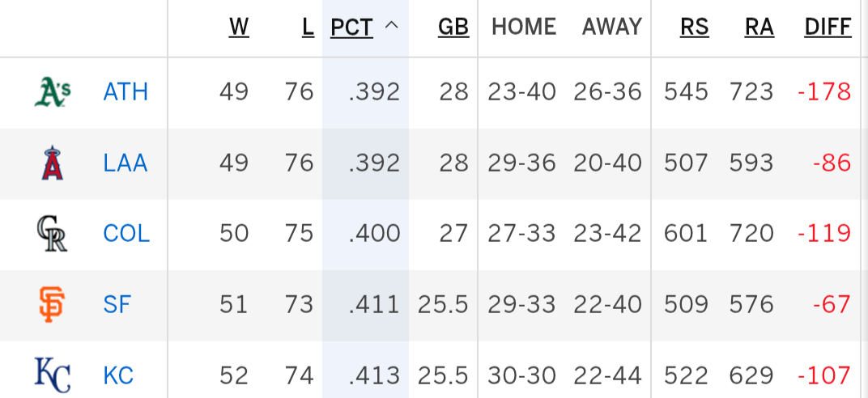Select the AWAY column header

[611, 27]
